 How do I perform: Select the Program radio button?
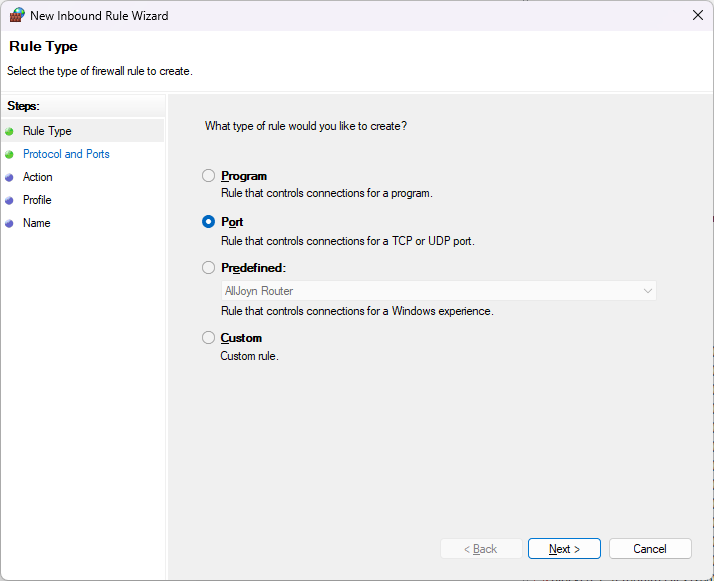208,176
